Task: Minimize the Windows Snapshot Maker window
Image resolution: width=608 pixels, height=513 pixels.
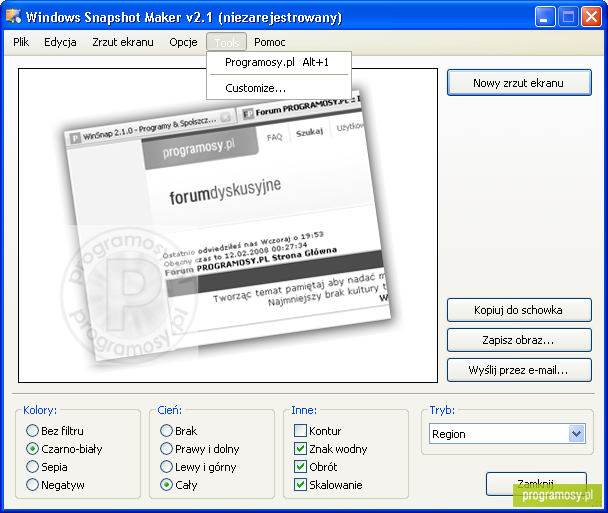Action: pos(544,17)
